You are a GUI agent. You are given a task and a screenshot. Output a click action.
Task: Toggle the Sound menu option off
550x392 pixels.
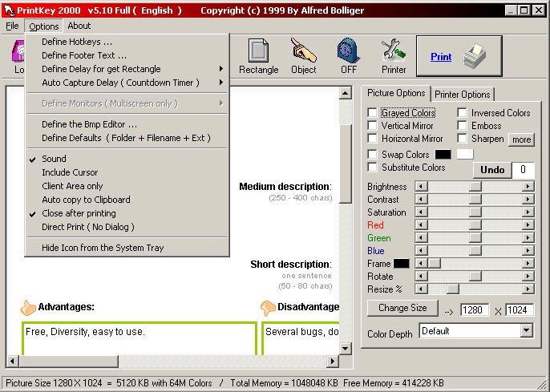(x=127, y=159)
